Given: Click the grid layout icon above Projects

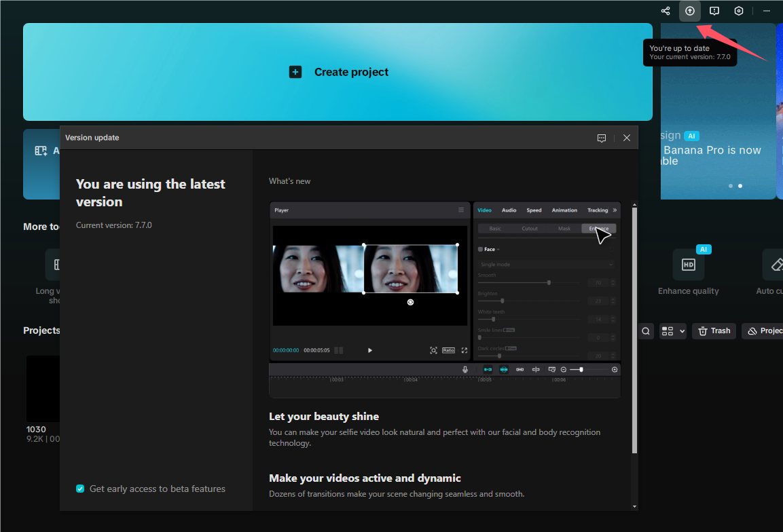Looking at the screenshot, I should pyautogui.click(x=668, y=330).
